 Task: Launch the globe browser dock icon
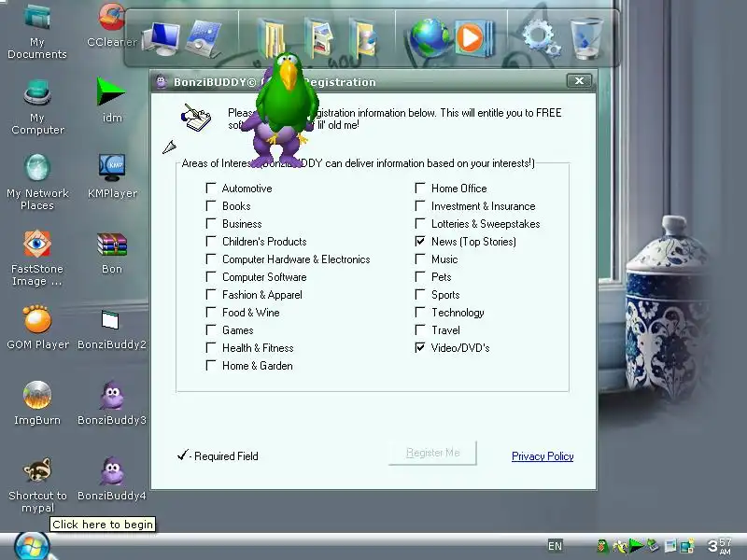[x=428, y=38]
